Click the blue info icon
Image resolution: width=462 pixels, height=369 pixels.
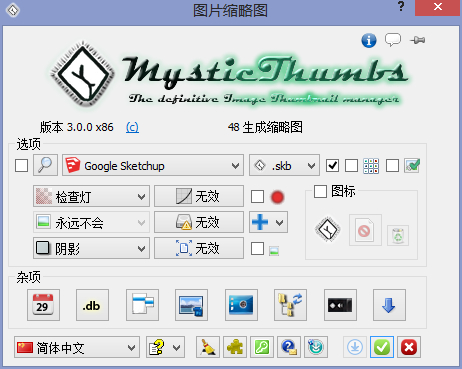[x=369, y=41]
